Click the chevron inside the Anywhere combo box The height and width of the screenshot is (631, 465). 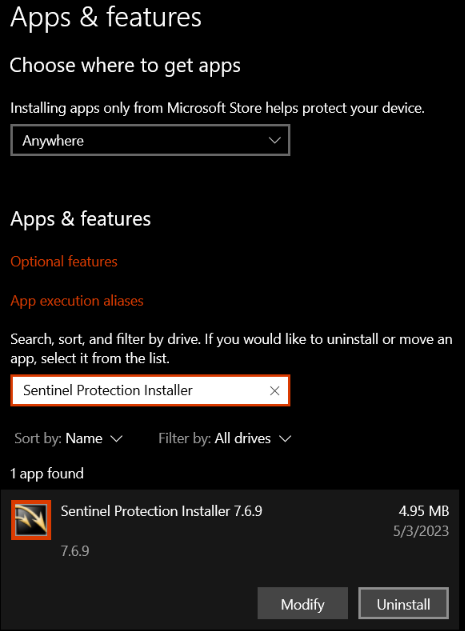275,140
